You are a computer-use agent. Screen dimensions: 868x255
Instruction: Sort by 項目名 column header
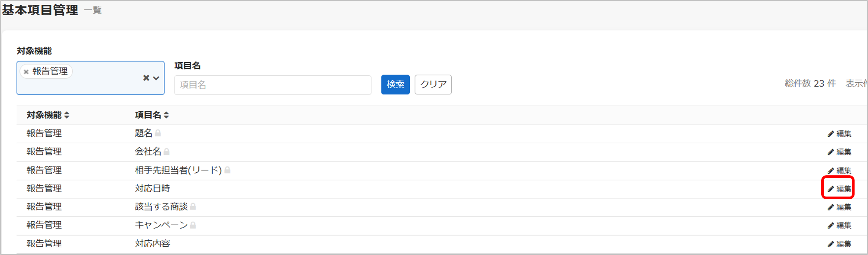pyautogui.click(x=152, y=115)
